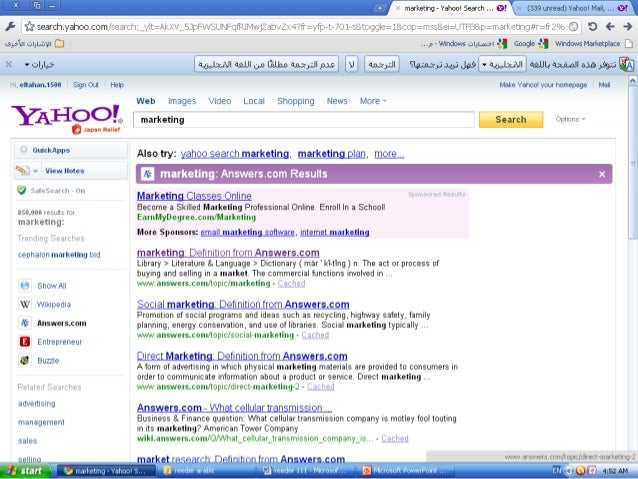The width and height of the screenshot is (638, 479).
Task: Click Make Yahoo your homepage link
Action: (x=543, y=85)
